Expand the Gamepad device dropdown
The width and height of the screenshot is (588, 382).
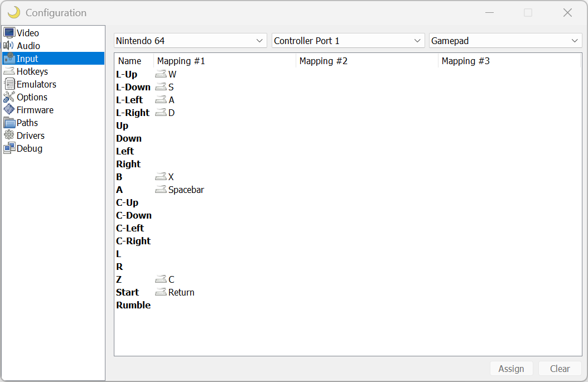click(x=505, y=41)
